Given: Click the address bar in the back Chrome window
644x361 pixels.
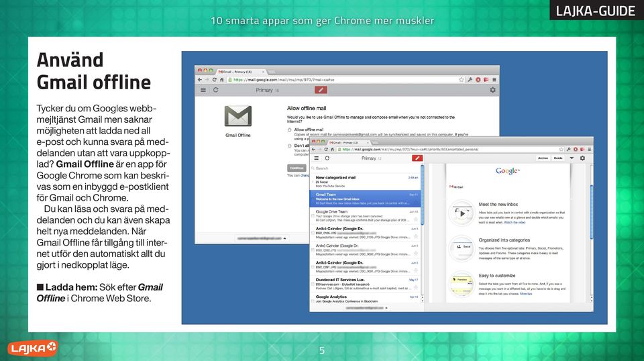Looking at the screenshot, I should click(346, 80).
